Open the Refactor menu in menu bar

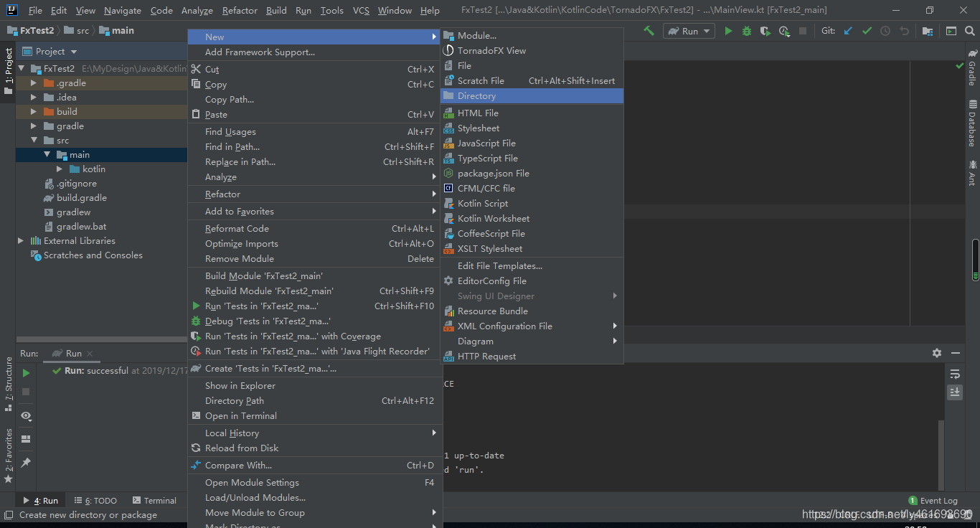[240, 11]
